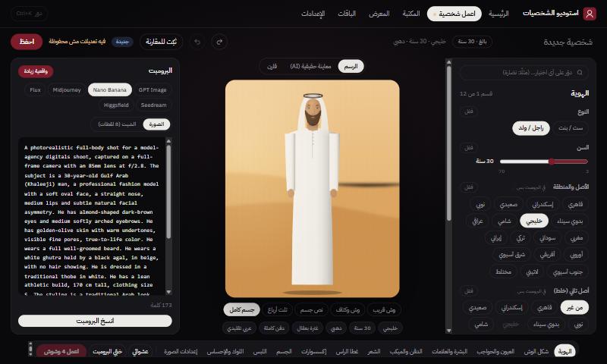Select the 'اعمل شخصية' nav pill
This screenshot has width=607, height=364.
click(454, 14)
